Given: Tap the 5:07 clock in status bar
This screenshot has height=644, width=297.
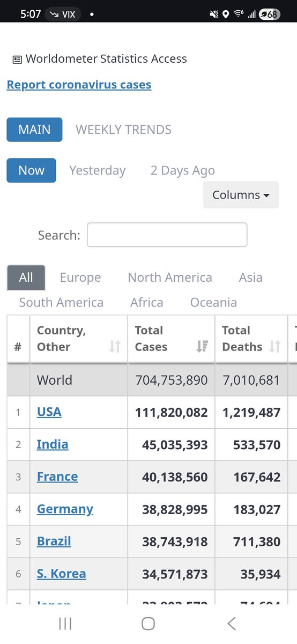Looking at the screenshot, I should (31, 14).
